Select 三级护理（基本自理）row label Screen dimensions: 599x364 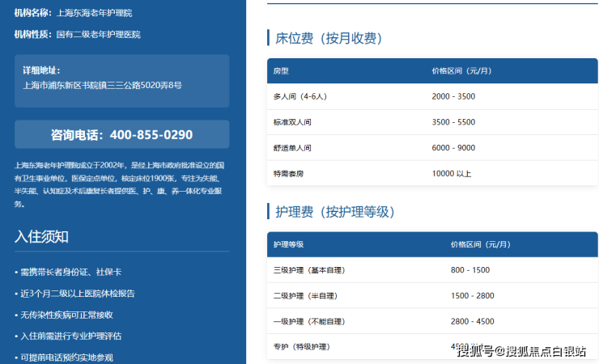pos(309,270)
